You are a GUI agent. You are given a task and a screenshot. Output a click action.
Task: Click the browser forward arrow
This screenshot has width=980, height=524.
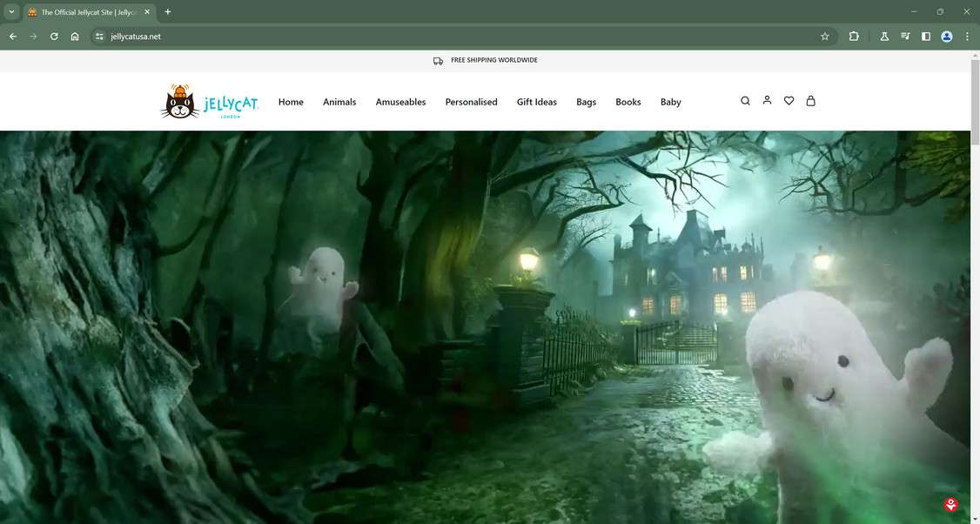click(x=33, y=37)
